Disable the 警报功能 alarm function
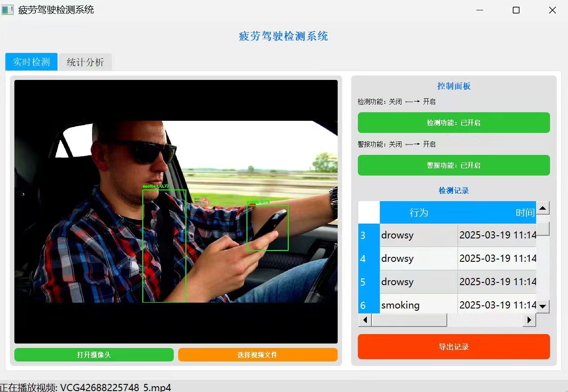 coord(454,165)
